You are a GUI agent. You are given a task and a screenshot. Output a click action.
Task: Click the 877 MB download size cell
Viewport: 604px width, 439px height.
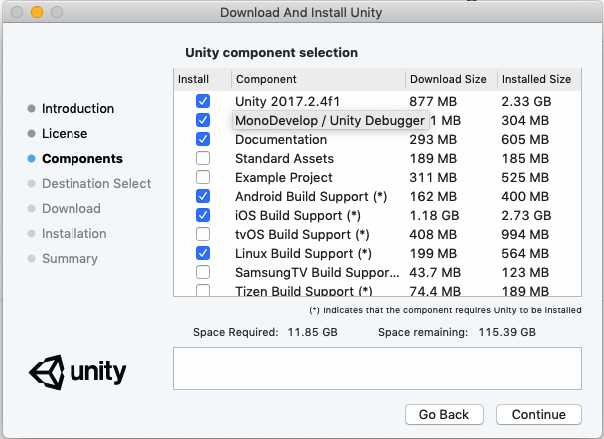coord(433,101)
